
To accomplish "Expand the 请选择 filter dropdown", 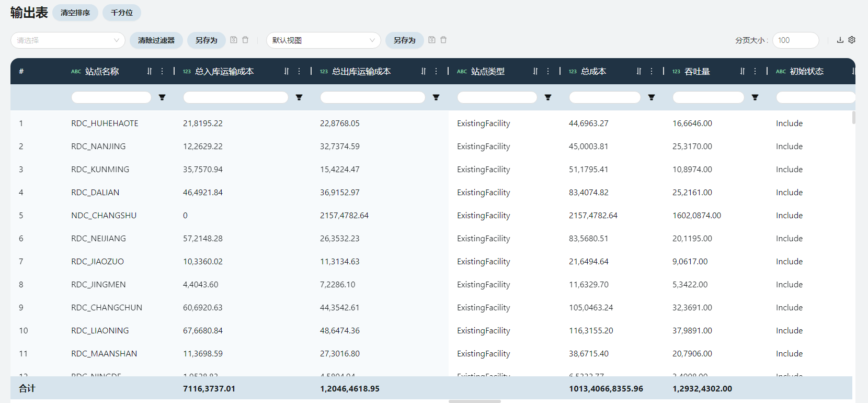I will point(68,40).
